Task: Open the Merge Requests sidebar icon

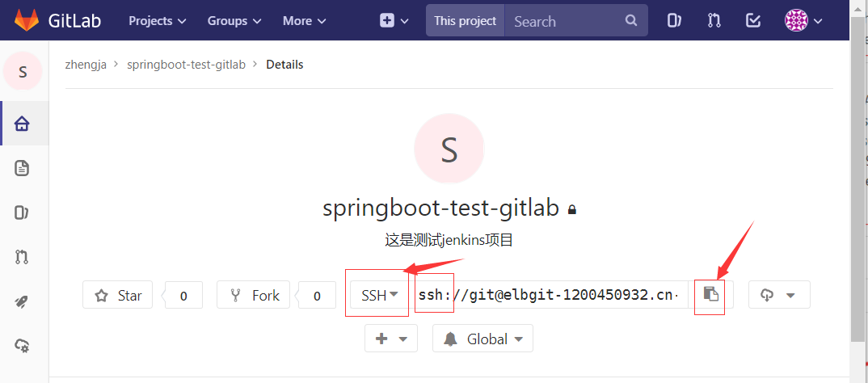Action: click(22, 258)
